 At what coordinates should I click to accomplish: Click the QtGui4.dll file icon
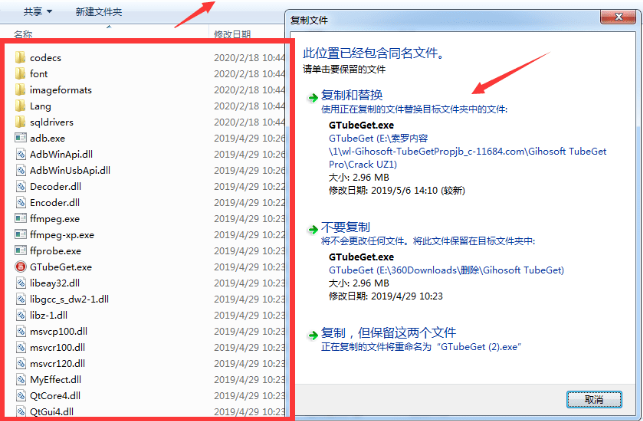click(21, 411)
